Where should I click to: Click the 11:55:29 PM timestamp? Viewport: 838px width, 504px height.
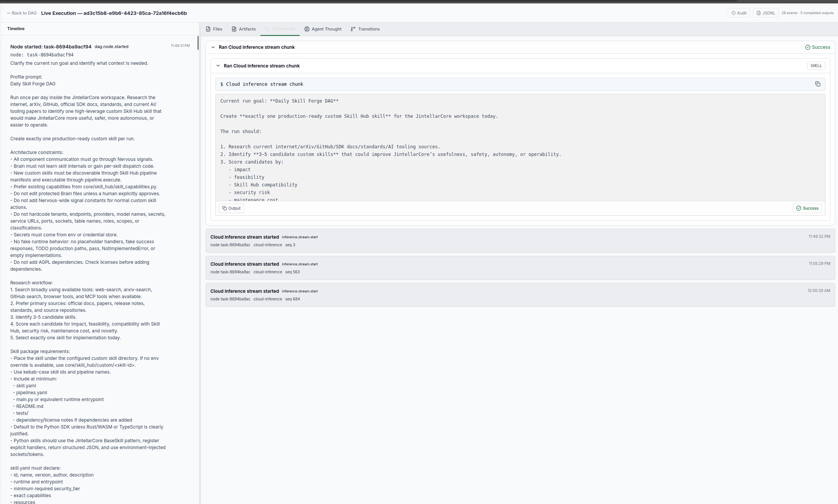click(819, 263)
